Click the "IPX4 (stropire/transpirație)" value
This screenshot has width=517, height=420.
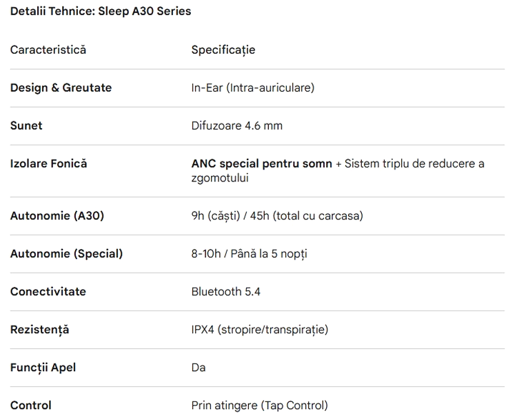tap(260, 330)
